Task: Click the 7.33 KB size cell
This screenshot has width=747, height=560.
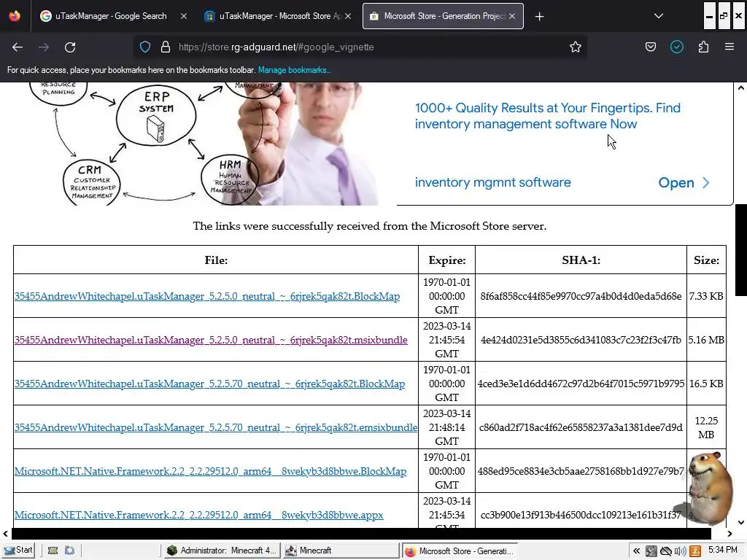Action: point(706,296)
